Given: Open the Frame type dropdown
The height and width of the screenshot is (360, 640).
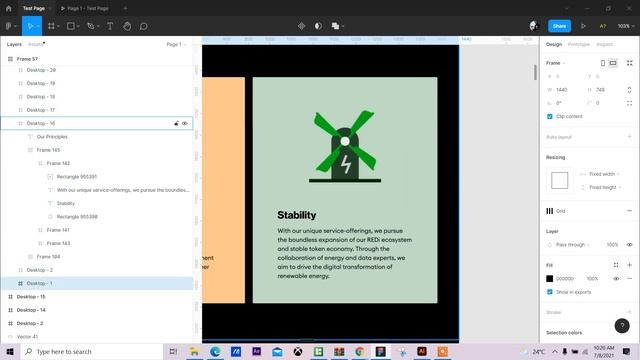Looking at the screenshot, I should click(556, 63).
